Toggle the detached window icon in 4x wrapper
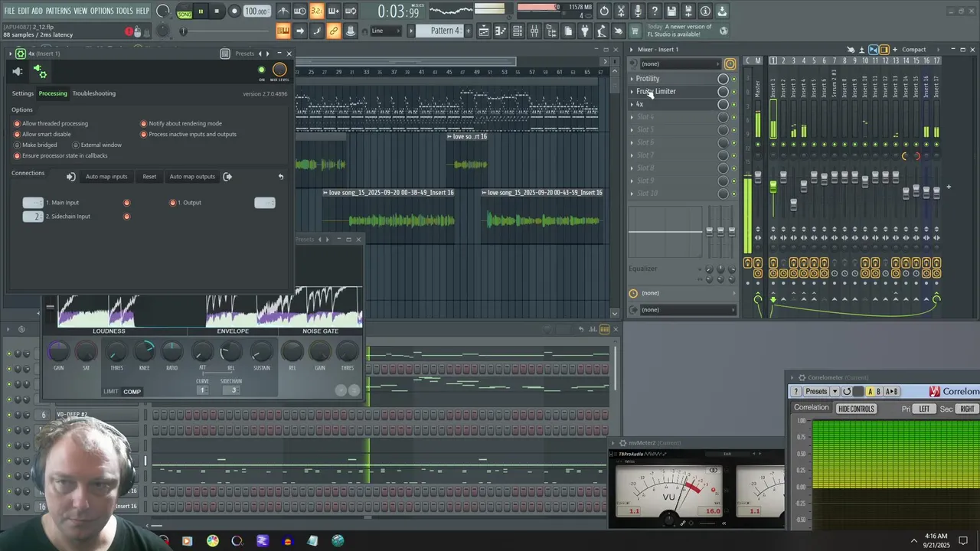Image resolution: width=980 pixels, height=551 pixels. [x=225, y=54]
